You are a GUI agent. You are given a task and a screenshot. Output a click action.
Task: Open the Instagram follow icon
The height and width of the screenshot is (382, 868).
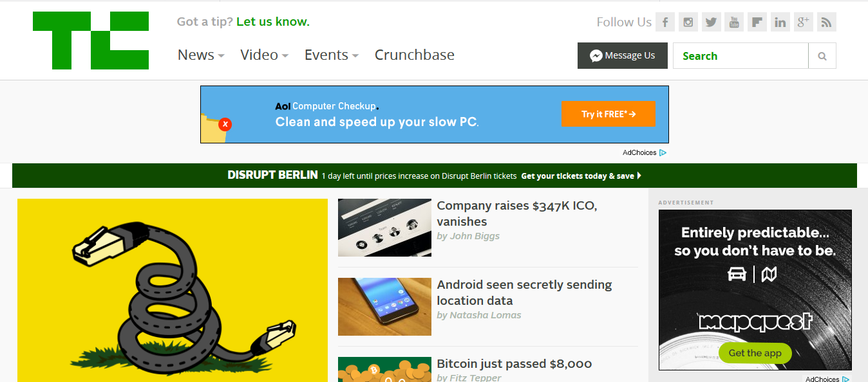688,22
